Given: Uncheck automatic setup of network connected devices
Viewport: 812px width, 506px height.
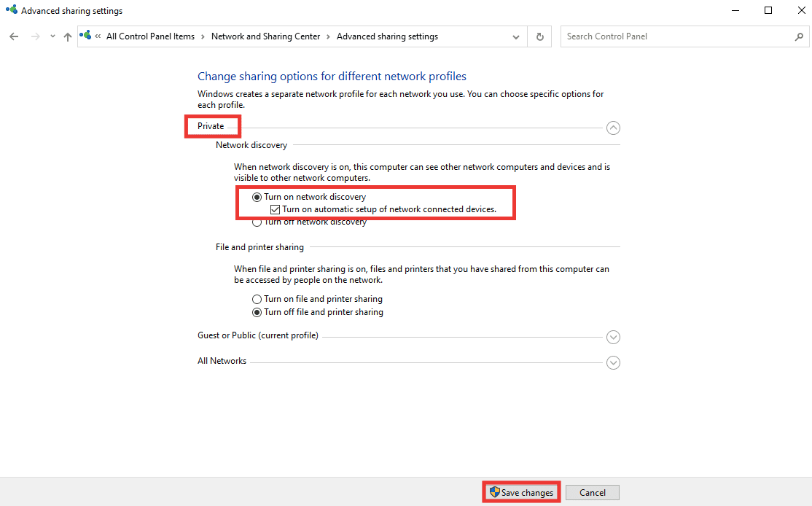Looking at the screenshot, I should click(x=275, y=209).
